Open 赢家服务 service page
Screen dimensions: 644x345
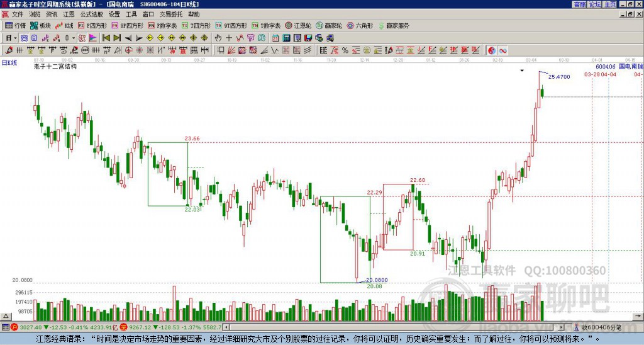(x=394, y=25)
